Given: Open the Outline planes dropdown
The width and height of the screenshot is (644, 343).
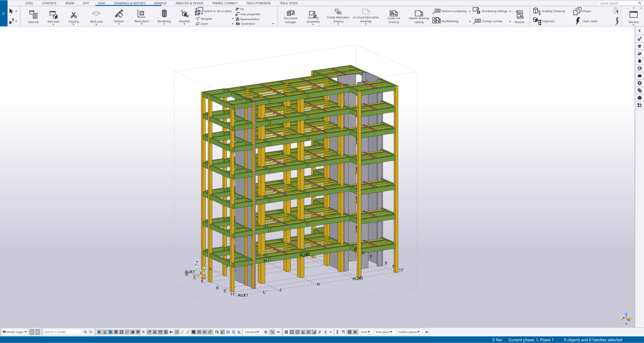Looking at the screenshot, I should [x=409, y=332].
